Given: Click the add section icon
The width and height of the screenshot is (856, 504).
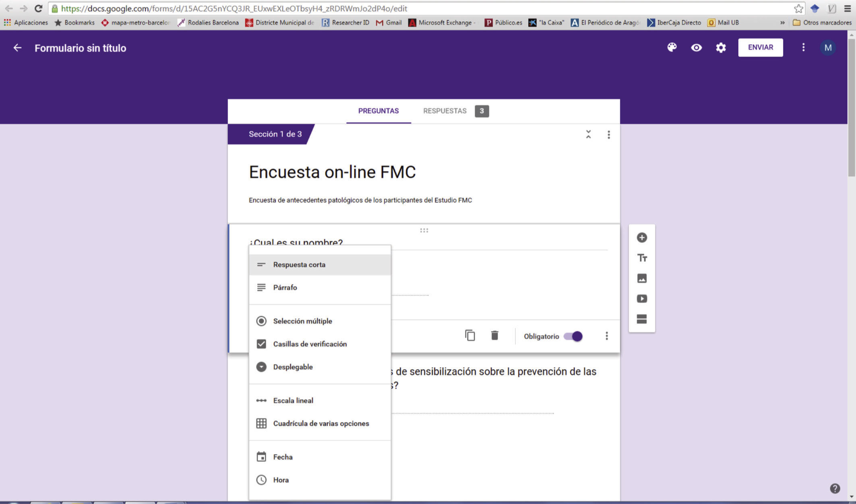Looking at the screenshot, I should click(x=642, y=319).
